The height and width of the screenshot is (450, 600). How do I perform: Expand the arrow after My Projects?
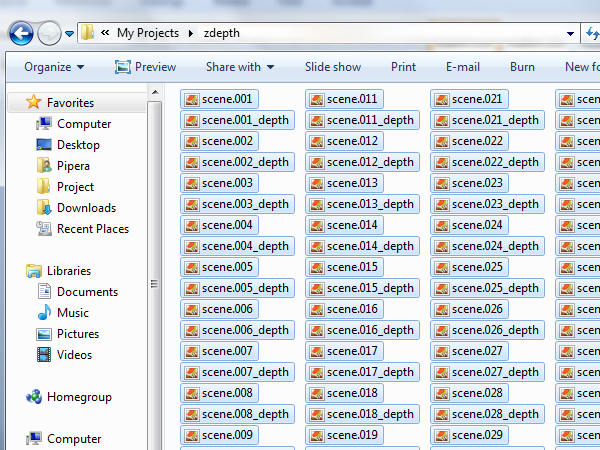coord(191,33)
